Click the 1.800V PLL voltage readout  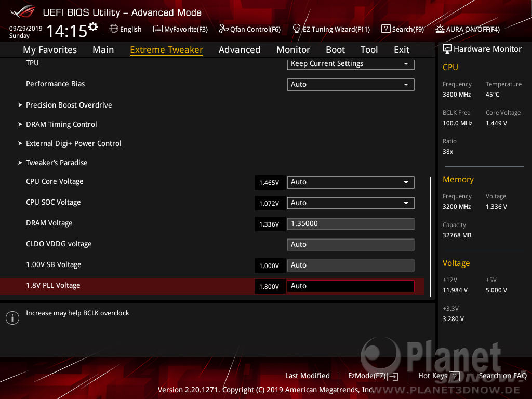tap(270, 286)
